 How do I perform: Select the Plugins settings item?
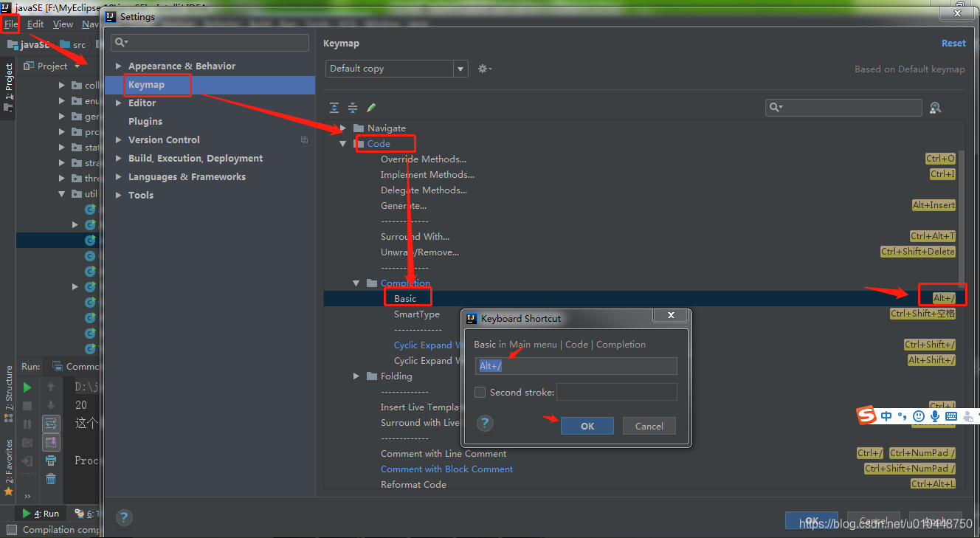145,121
